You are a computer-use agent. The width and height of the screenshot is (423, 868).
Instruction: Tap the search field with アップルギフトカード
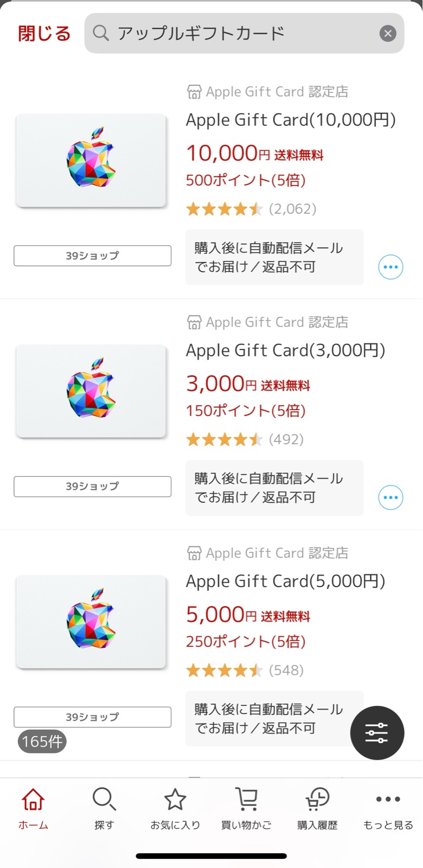239,34
